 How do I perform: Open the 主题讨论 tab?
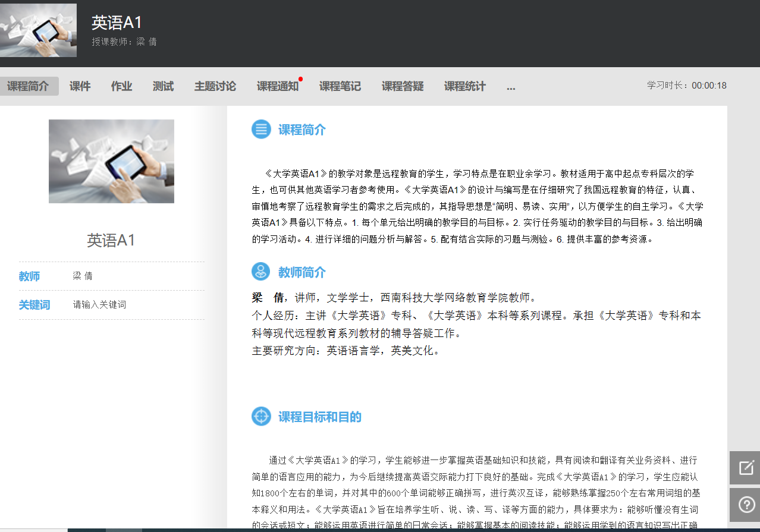pyautogui.click(x=215, y=86)
